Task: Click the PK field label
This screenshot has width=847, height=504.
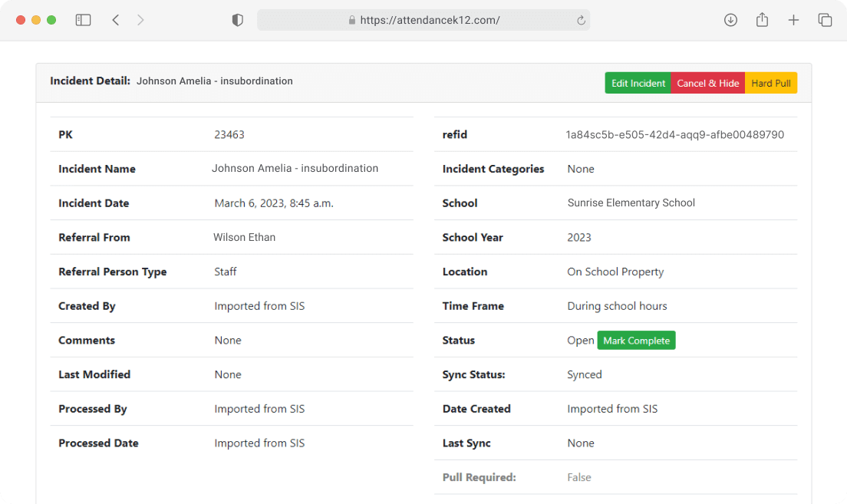Action: click(x=65, y=134)
